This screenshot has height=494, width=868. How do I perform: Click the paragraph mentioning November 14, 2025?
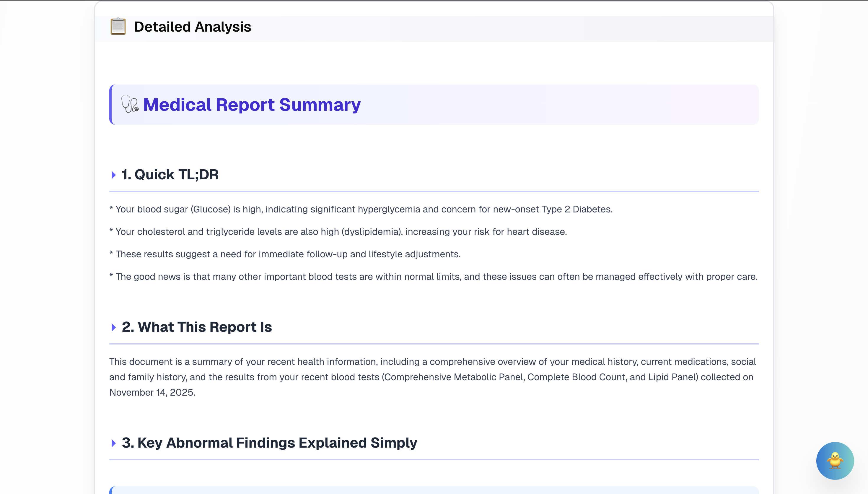coord(432,377)
